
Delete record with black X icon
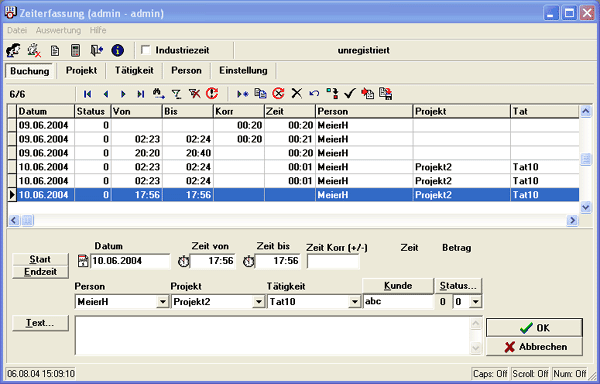coord(297,93)
